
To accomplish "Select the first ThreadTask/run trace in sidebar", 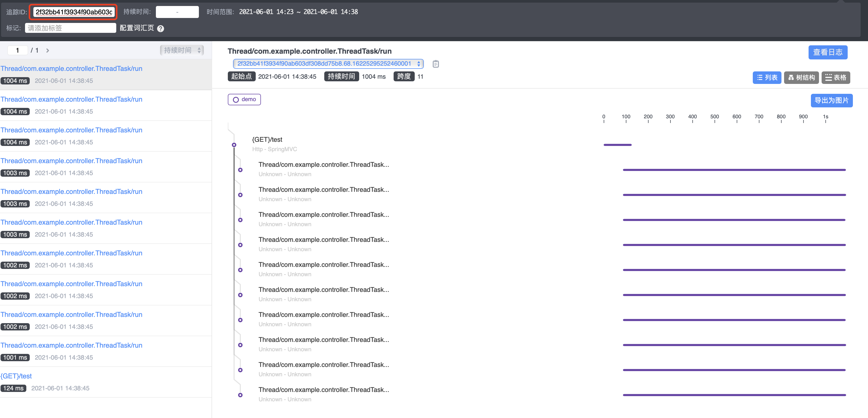I will [71, 68].
